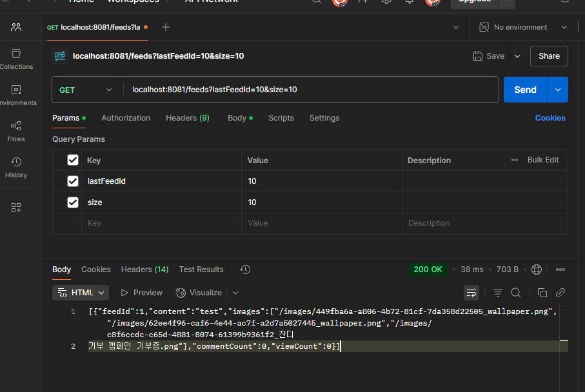
Task: Switch to the request Headers (9) tab
Action: coord(188,118)
